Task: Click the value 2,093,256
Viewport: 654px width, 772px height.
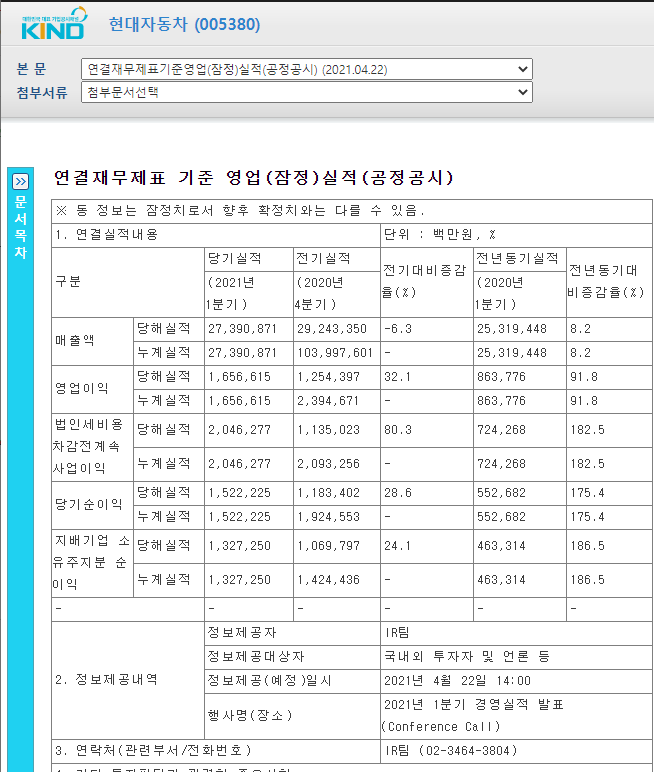Action: pos(328,464)
